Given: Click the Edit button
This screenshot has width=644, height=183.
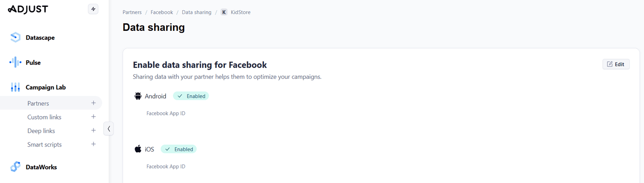Looking at the screenshot, I should tap(616, 64).
